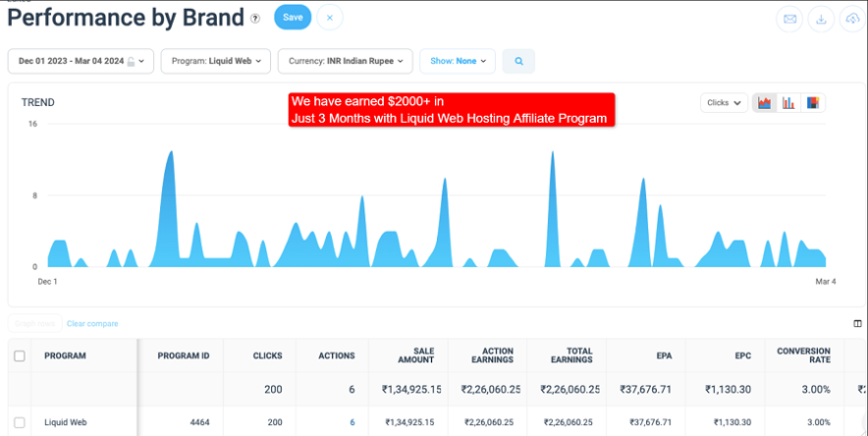Click the Performance by Brand page title
This screenshot has width=868, height=436.
click(126, 18)
